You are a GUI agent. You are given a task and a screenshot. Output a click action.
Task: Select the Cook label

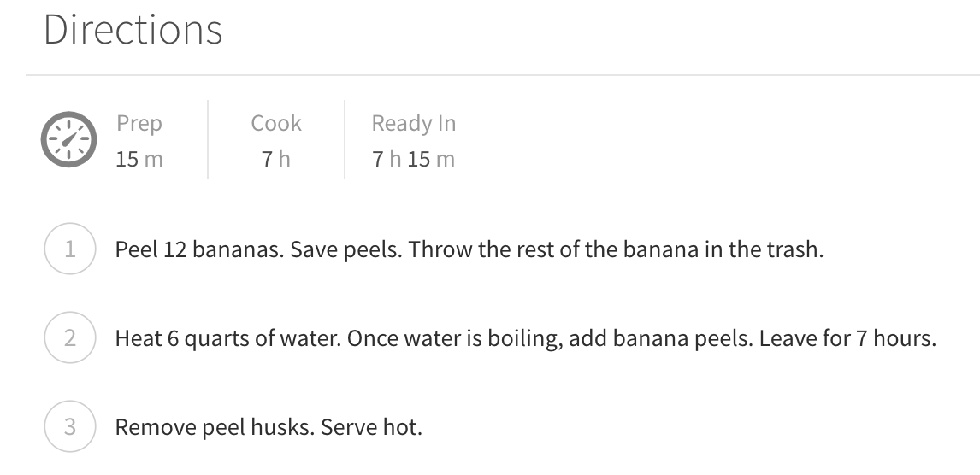276,123
